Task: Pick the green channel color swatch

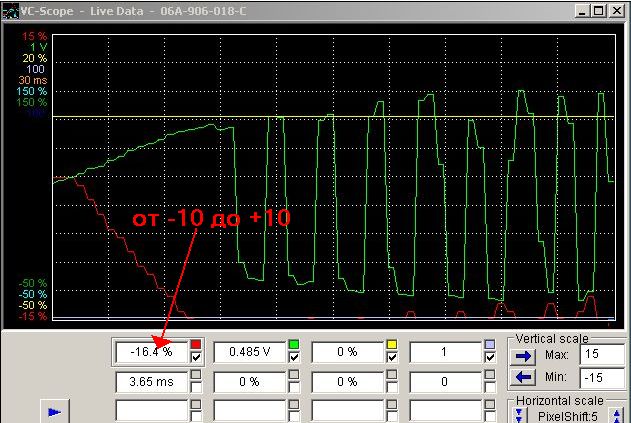Action: 293,345
